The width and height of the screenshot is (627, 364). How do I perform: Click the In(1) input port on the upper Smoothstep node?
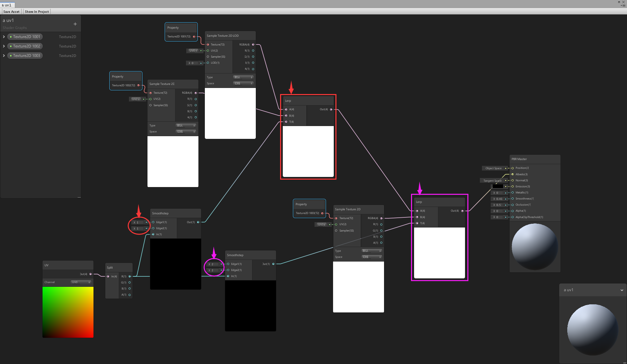(153, 234)
